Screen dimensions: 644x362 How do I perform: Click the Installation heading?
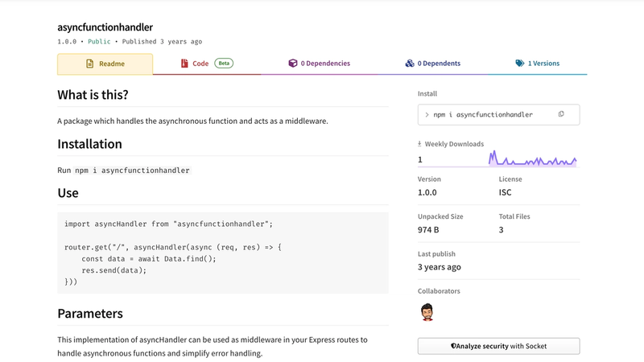(89, 144)
